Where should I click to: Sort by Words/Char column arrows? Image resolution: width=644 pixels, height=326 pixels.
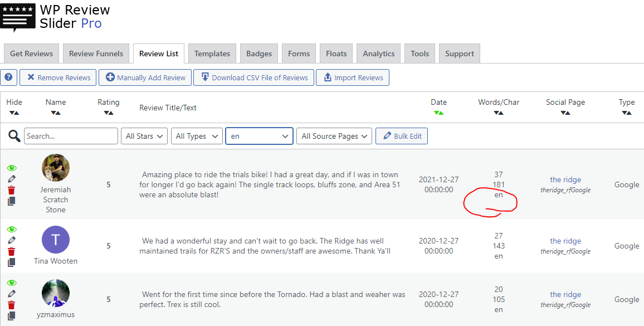click(x=499, y=113)
